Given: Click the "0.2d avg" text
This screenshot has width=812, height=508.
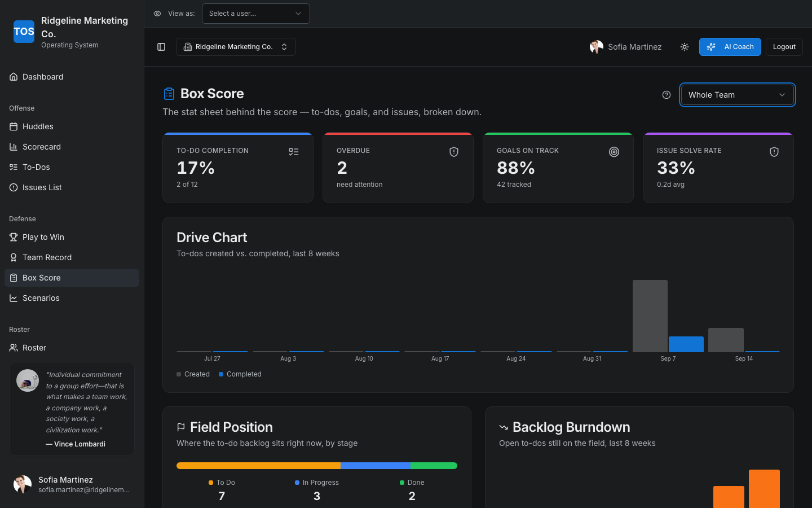Looking at the screenshot, I should pyautogui.click(x=670, y=185).
